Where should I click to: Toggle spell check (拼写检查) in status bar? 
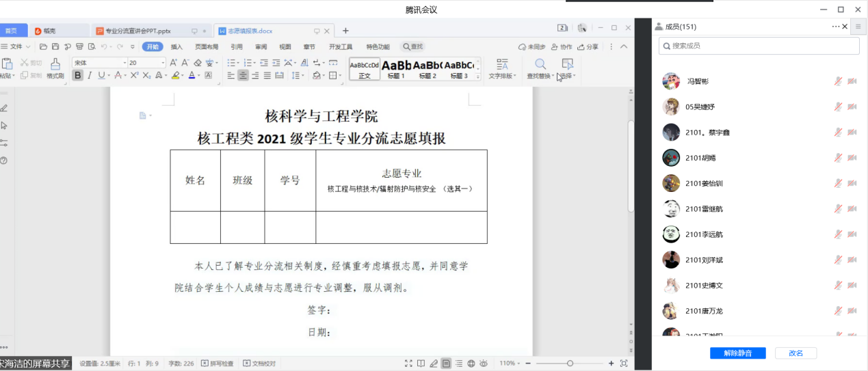[217, 363]
